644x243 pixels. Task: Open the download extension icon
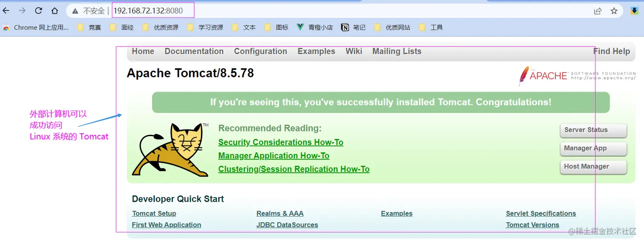(x=634, y=11)
